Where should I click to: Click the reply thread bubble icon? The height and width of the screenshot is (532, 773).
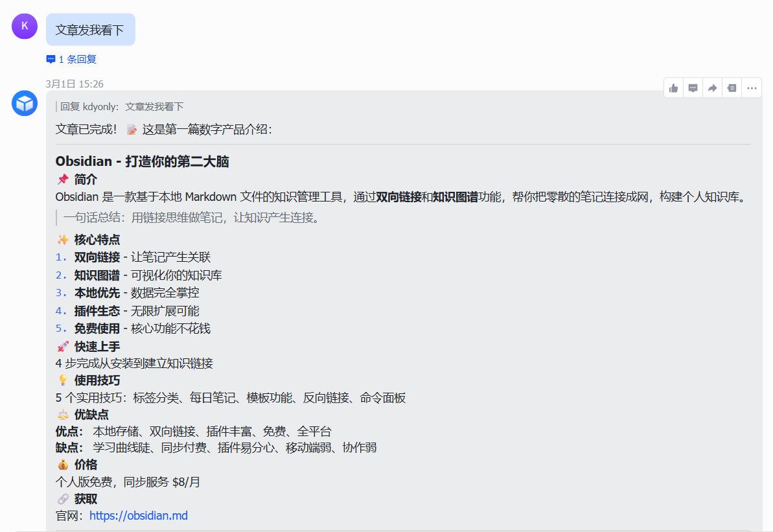[51, 60]
